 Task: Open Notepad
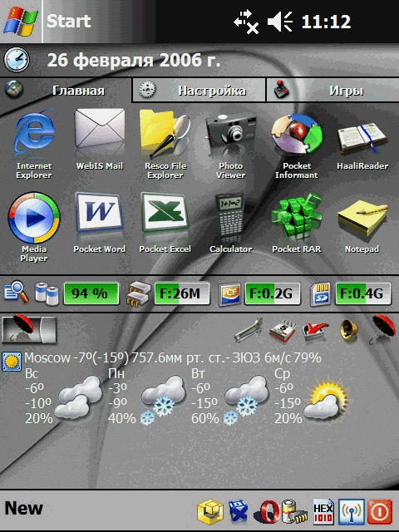[362, 225]
